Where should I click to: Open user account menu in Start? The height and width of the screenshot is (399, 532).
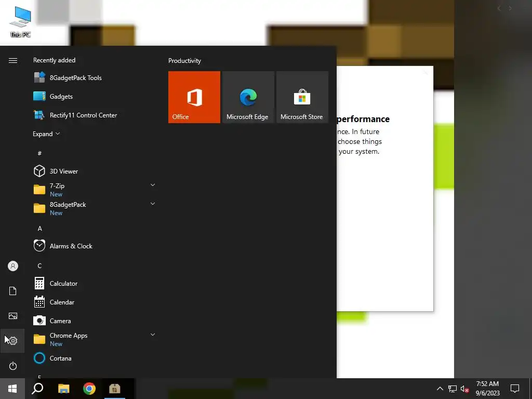click(12, 266)
